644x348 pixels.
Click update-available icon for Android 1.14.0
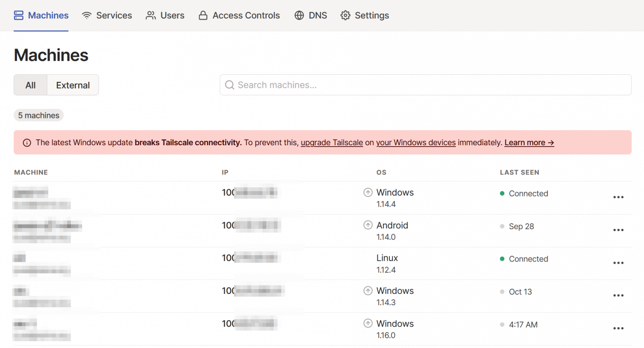pyautogui.click(x=368, y=225)
